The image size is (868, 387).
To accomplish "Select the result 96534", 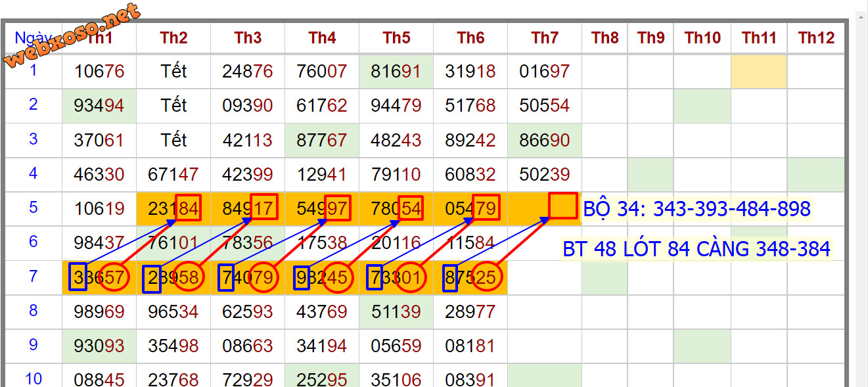I will 173,312.
